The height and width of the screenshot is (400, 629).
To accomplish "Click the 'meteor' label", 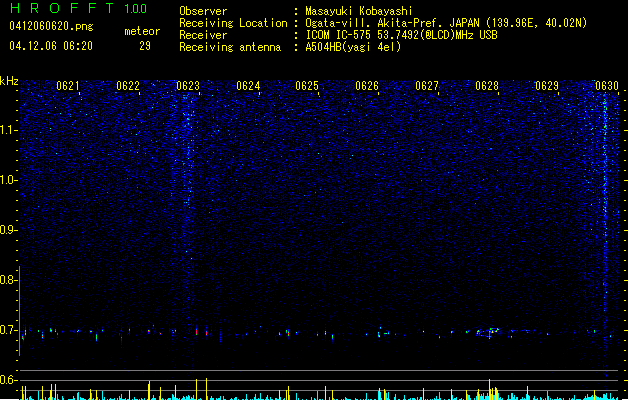I will 142,31.
